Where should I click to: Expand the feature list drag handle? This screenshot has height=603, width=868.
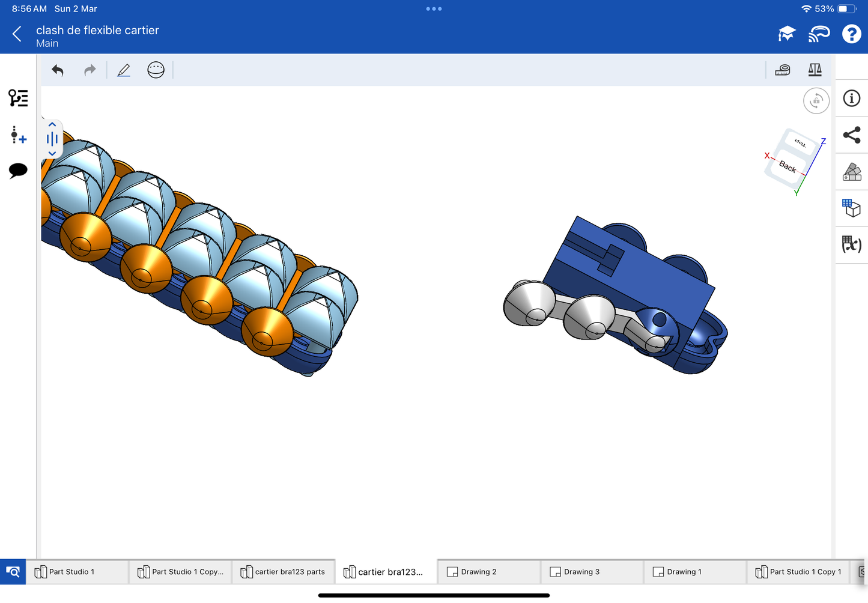pyautogui.click(x=52, y=139)
